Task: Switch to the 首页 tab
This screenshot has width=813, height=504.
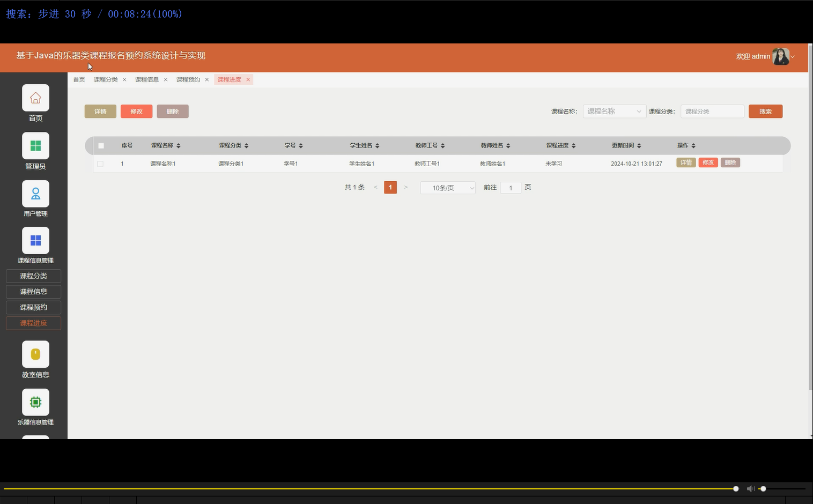Action: point(79,79)
